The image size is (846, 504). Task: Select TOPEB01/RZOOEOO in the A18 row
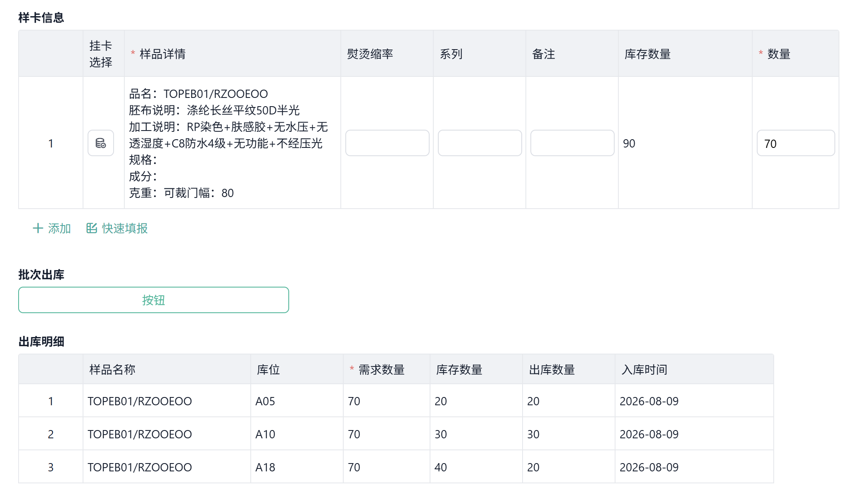140,467
